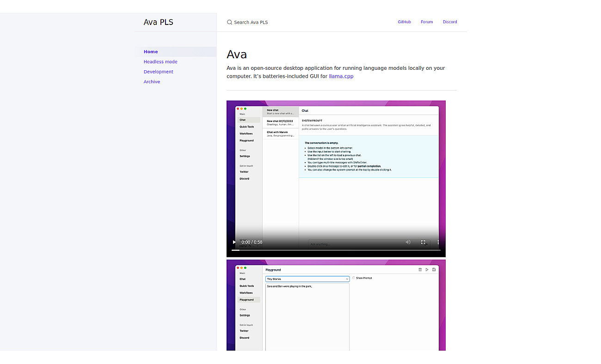Click the Playground screenshot image
The image size is (601, 364).
(336, 305)
